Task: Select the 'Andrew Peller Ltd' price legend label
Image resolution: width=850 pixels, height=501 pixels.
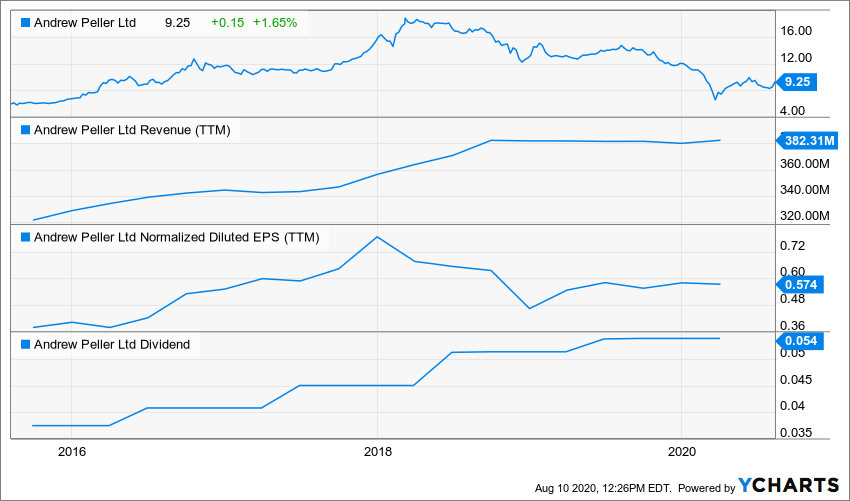Action: [x=85, y=23]
